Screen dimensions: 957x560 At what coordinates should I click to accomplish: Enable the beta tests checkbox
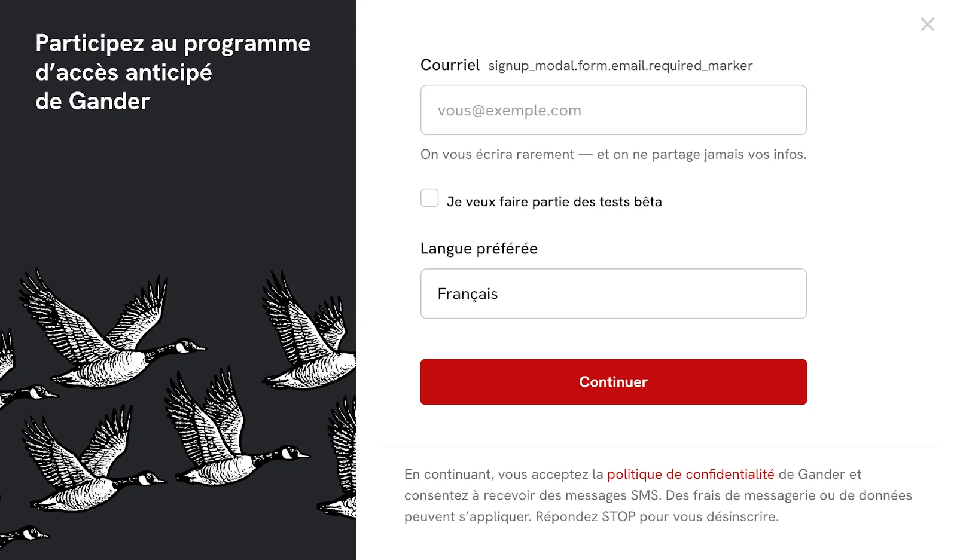[429, 198]
